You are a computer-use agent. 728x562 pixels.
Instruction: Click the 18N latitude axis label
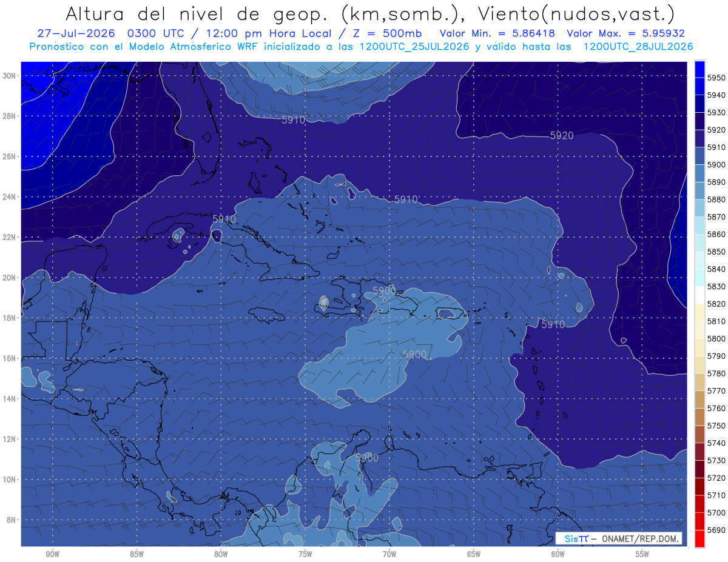(x=9, y=318)
